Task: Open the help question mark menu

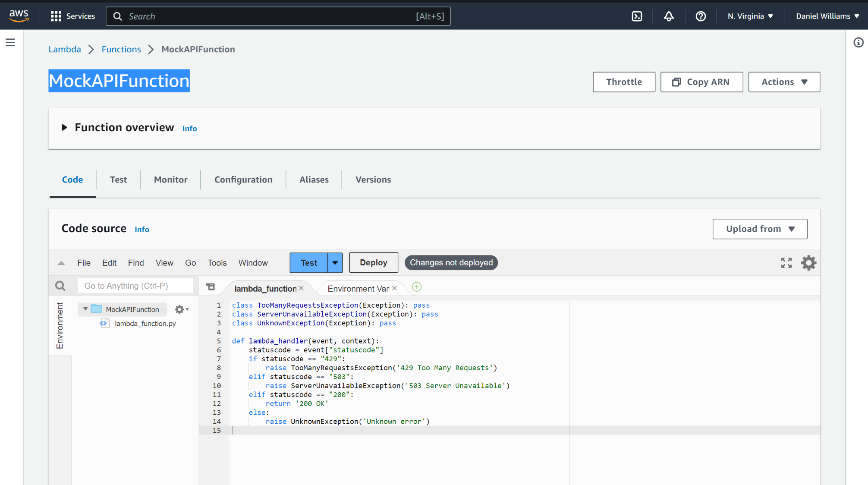Action: pyautogui.click(x=701, y=16)
